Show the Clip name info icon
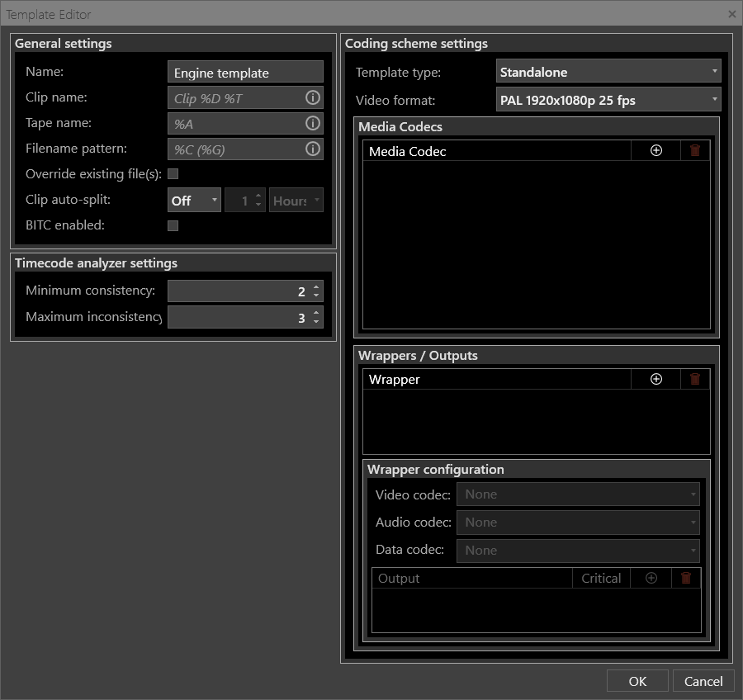 [312, 97]
